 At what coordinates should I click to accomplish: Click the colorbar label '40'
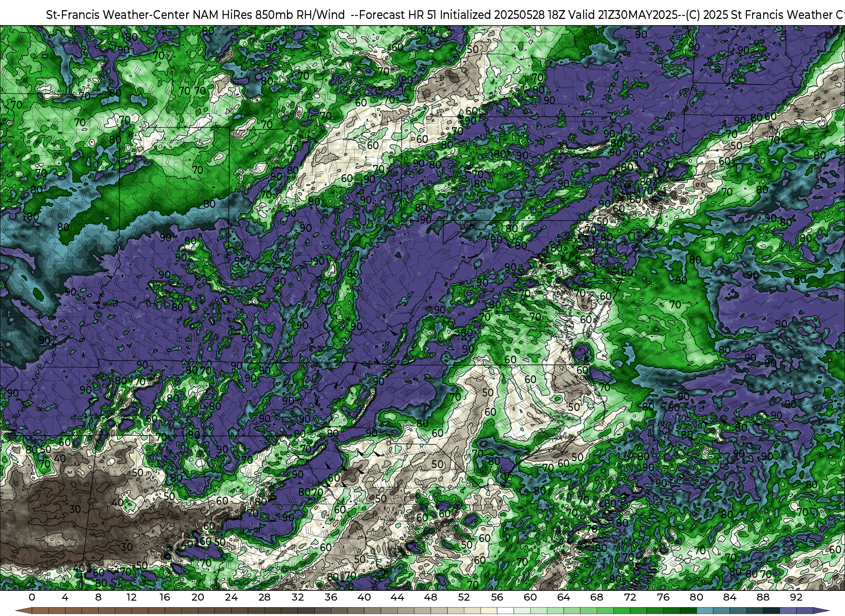pos(364,597)
